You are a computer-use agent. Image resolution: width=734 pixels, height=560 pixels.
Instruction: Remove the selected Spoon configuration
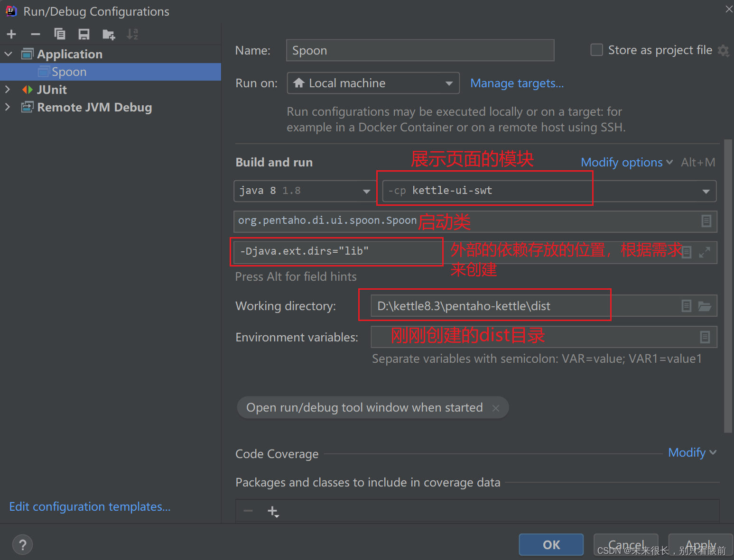(35, 34)
